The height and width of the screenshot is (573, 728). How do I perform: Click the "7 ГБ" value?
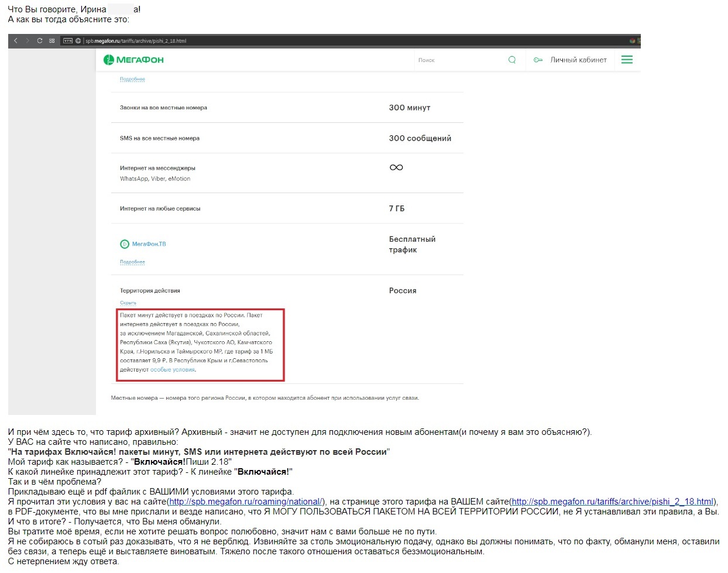tap(397, 208)
